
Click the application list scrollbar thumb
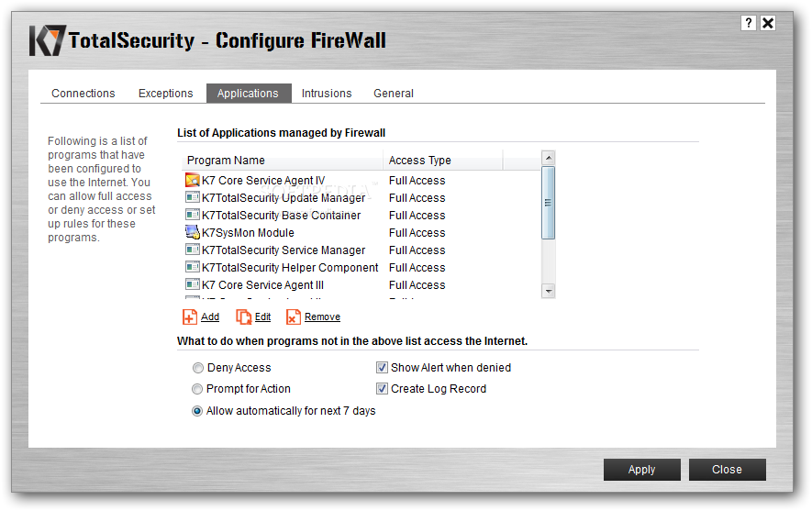pyautogui.click(x=549, y=203)
